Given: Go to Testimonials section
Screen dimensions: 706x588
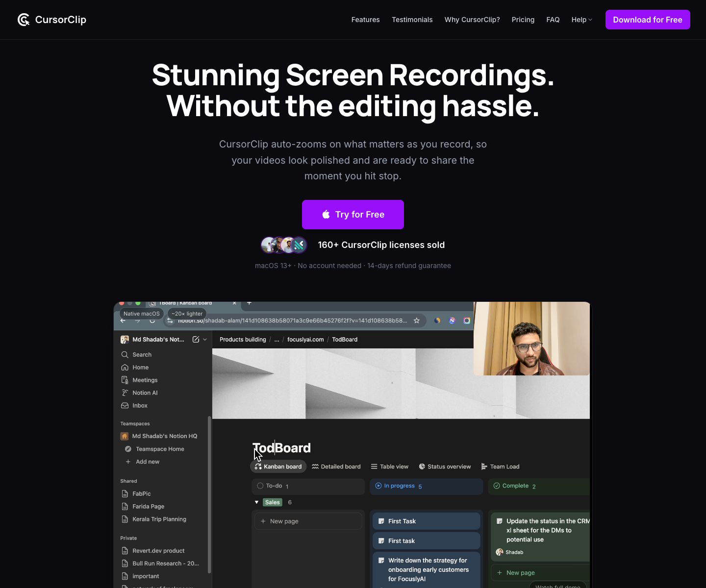Looking at the screenshot, I should [412, 20].
